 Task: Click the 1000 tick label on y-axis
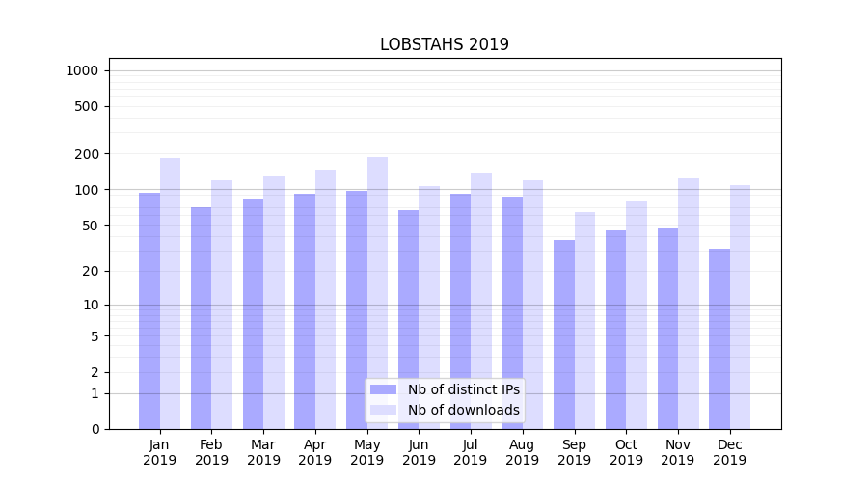pos(82,70)
